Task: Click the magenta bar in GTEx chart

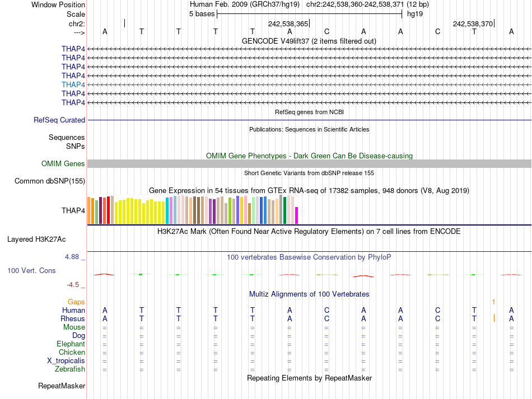Action: [x=297, y=215]
